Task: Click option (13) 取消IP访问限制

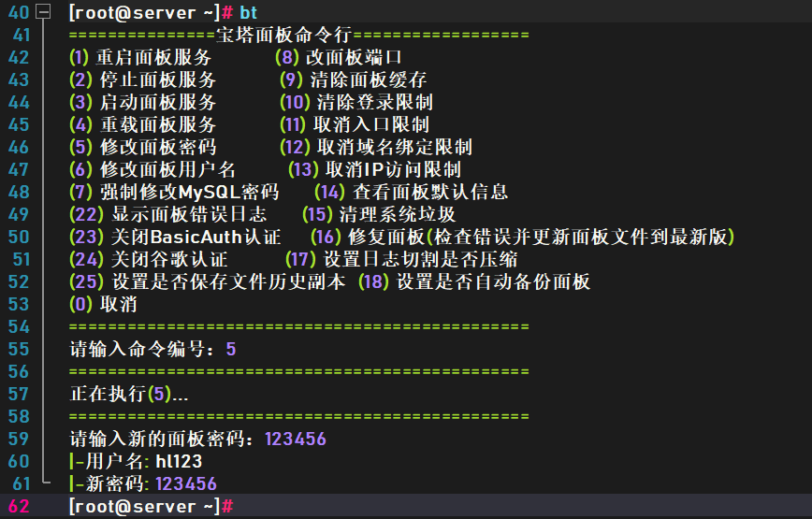Action: click(x=374, y=169)
